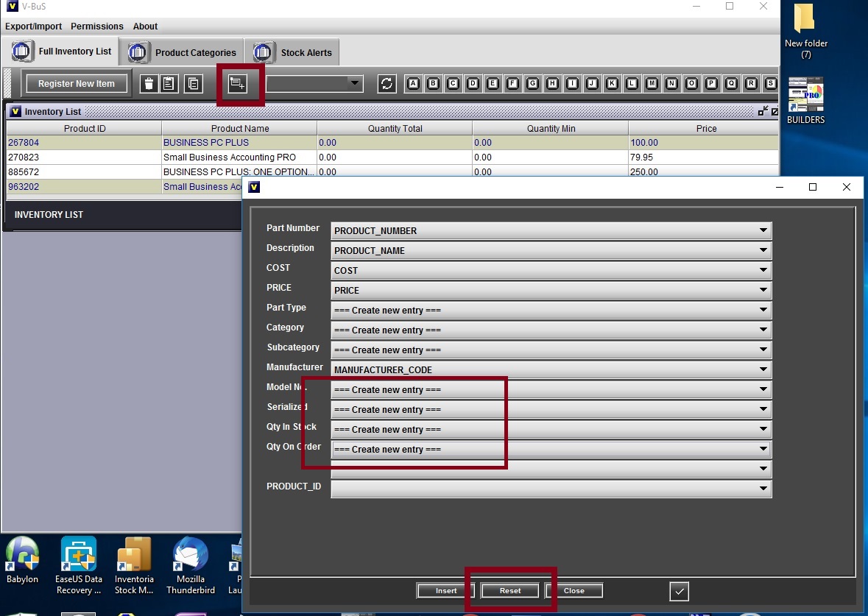Image resolution: width=868 pixels, height=616 pixels.
Task: Filter inventory by letter P
Action: [711, 84]
